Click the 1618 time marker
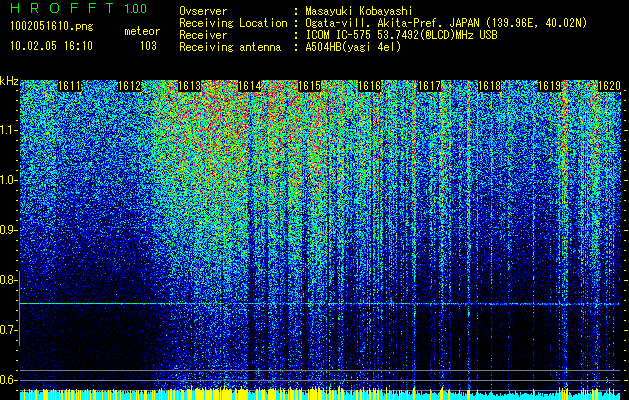The height and width of the screenshot is (400, 629). tap(489, 86)
